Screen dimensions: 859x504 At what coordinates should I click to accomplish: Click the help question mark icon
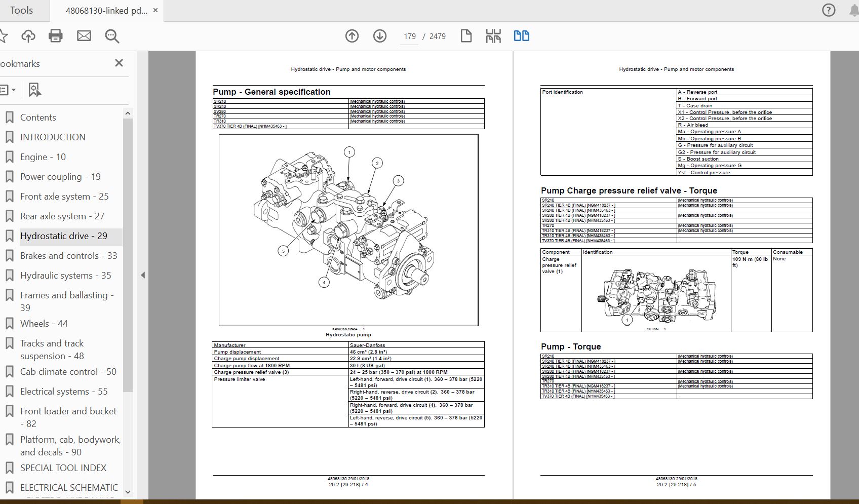829,10
